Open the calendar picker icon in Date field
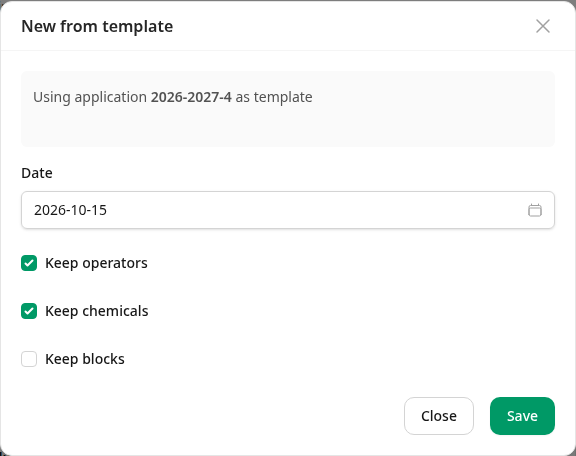 (534, 210)
